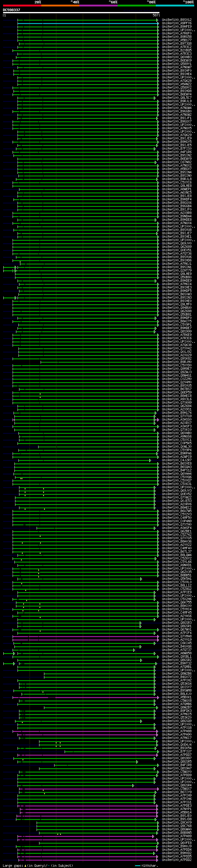
Task: Select the UniRef100_Q9SBL1 entry
Action: pos(177,657)
